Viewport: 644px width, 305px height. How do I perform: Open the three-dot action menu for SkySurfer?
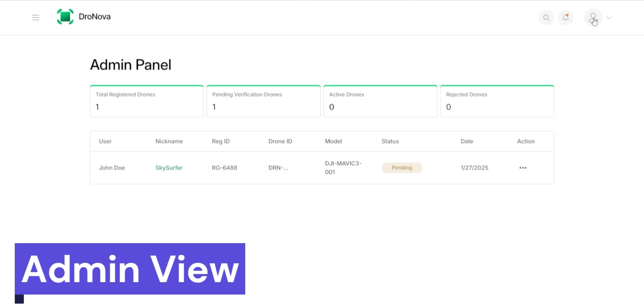523,168
